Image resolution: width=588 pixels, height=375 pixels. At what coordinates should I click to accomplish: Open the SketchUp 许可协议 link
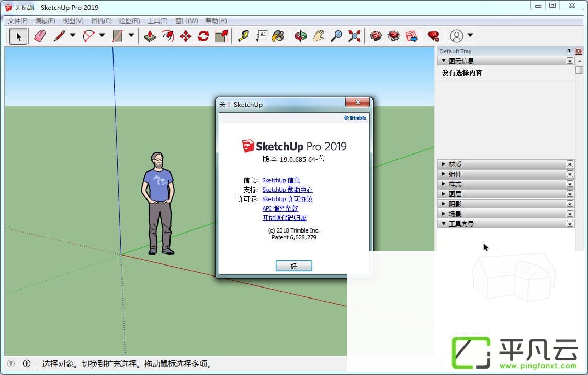click(287, 199)
